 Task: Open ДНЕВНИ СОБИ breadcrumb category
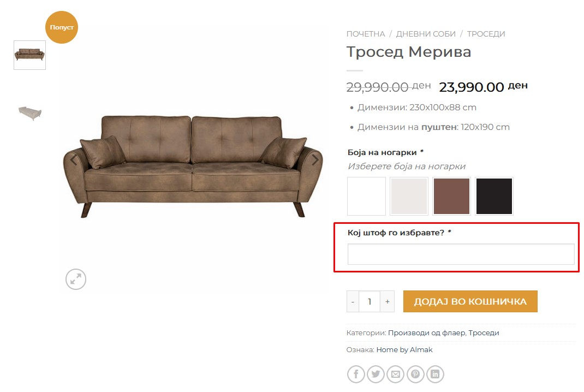tap(426, 34)
